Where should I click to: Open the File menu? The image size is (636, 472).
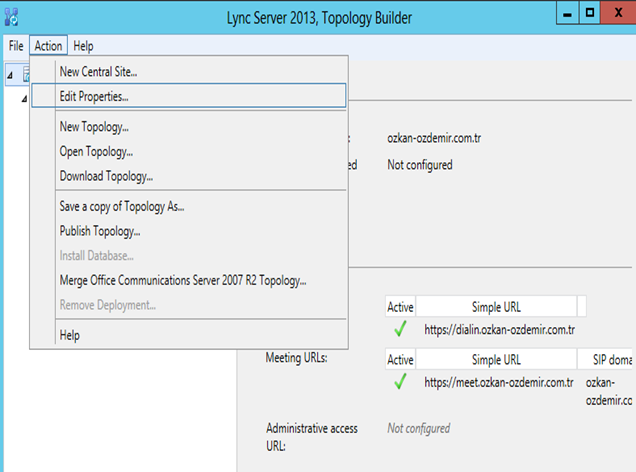(x=16, y=46)
